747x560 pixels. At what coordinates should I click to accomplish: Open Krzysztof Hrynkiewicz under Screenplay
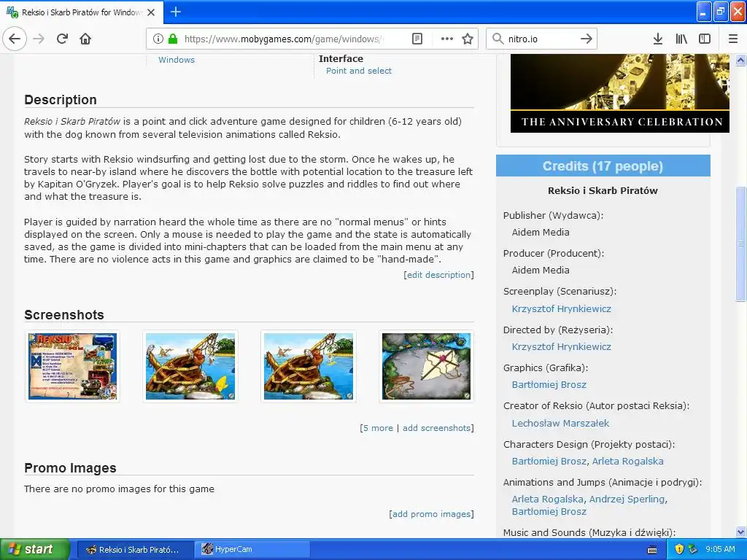pos(561,308)
